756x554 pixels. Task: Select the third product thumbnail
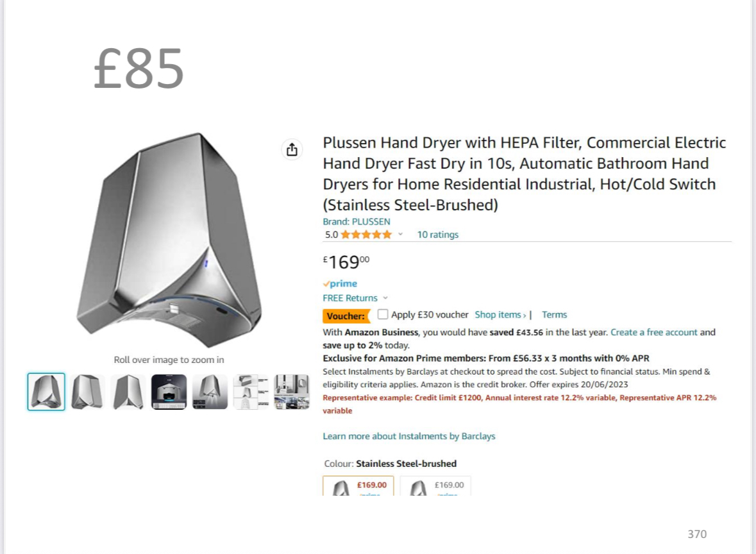128,392
